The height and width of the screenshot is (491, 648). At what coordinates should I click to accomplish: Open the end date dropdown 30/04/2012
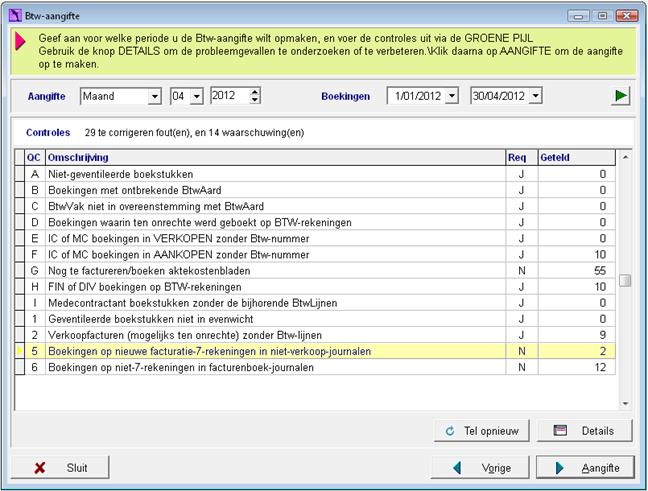coord(536,96)
